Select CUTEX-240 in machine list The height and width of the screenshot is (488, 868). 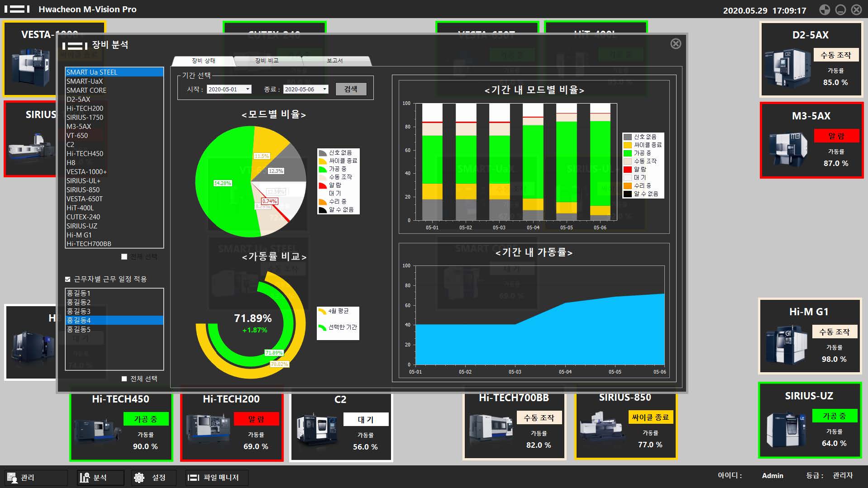114,217
